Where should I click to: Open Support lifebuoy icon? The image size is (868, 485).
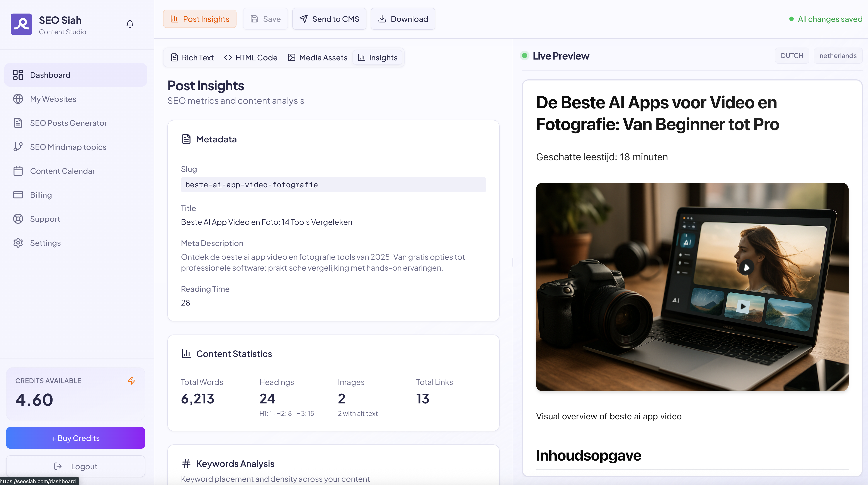click(18, 219)
